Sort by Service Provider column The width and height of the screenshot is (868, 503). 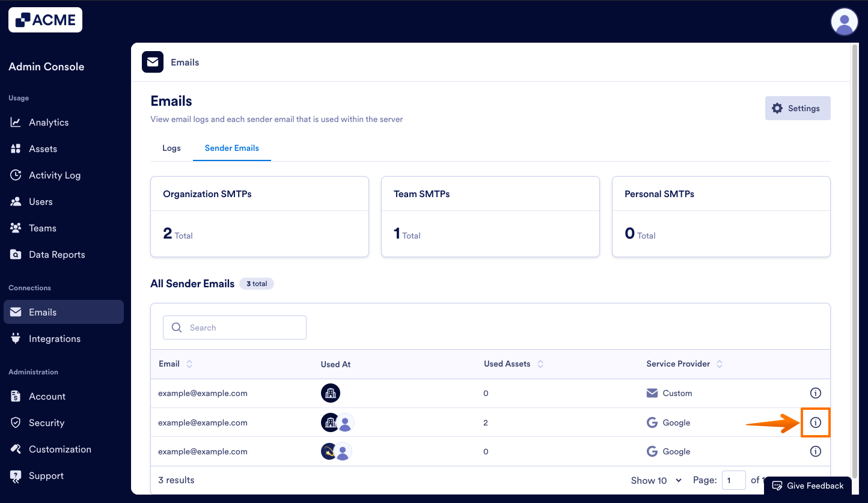click(718, 364)
